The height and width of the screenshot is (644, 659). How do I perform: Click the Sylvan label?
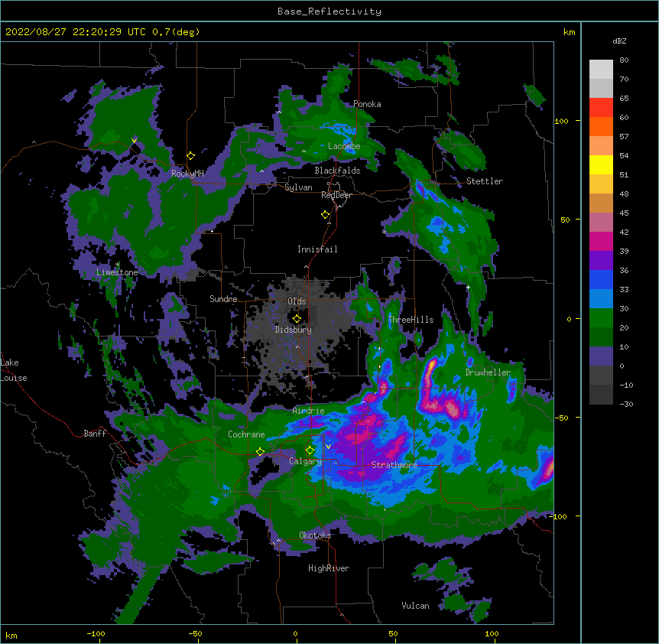298,187
